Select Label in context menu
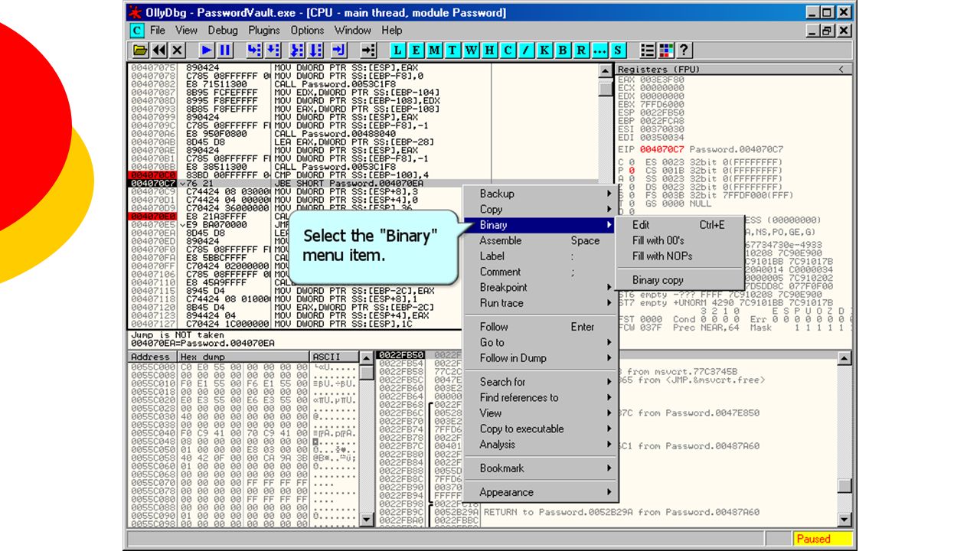980x551 pixels. tap(540, 256)
